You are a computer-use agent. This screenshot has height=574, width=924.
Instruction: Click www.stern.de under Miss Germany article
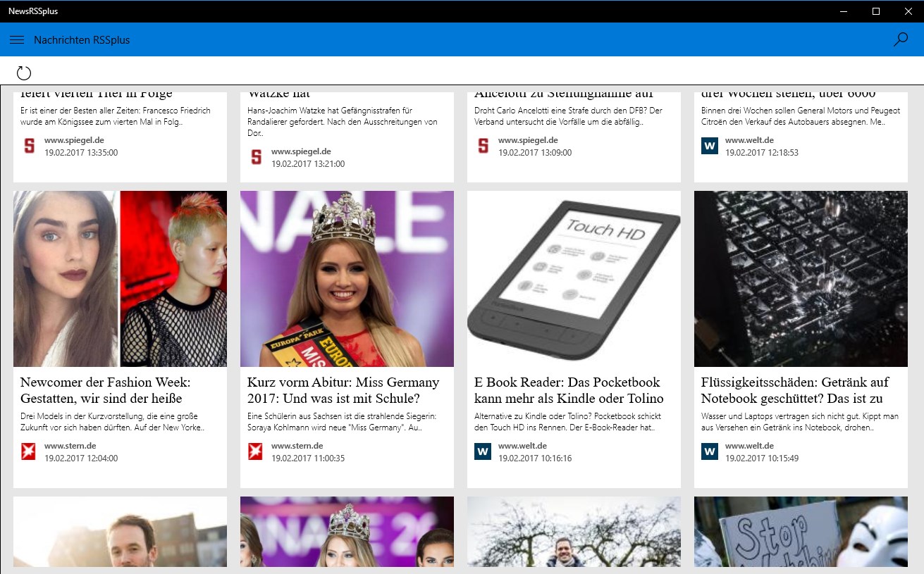pos(297,446)
